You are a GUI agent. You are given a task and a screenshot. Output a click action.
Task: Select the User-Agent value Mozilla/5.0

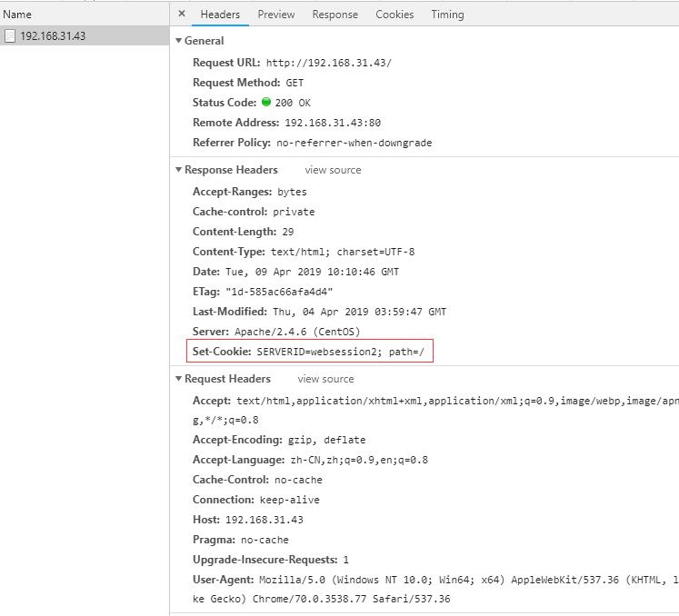292,580
